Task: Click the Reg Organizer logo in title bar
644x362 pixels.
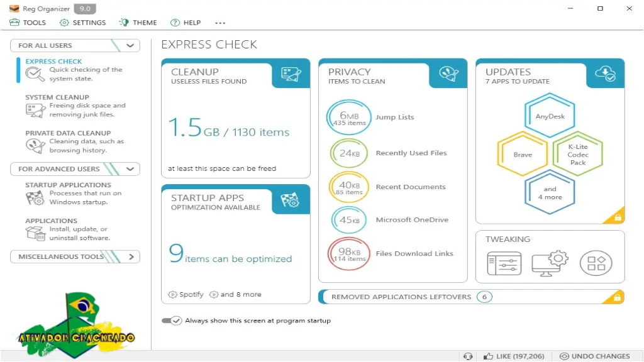Action: point(14,9)
